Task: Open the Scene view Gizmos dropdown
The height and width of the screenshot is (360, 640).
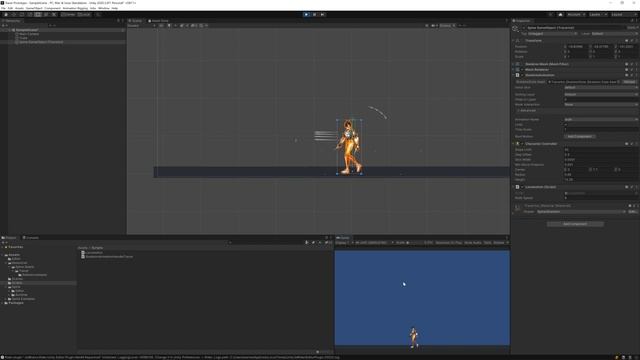Action: tap(446, 25)
